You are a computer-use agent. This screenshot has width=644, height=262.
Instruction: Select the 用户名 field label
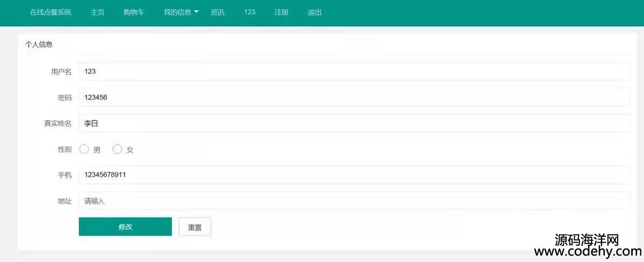coord(61,72)
